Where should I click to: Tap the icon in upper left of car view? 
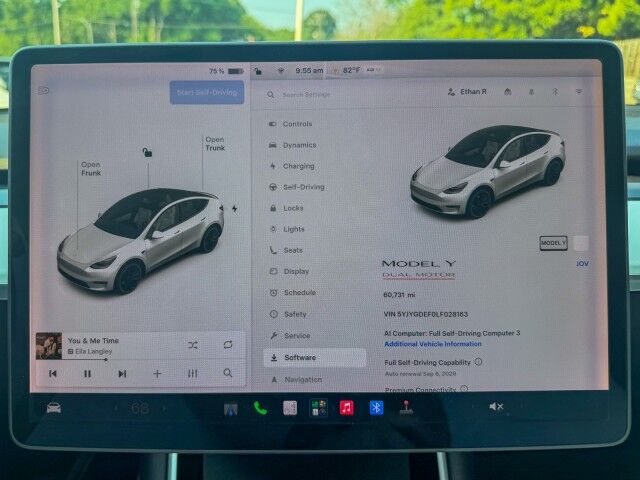[x=44, y=91]
